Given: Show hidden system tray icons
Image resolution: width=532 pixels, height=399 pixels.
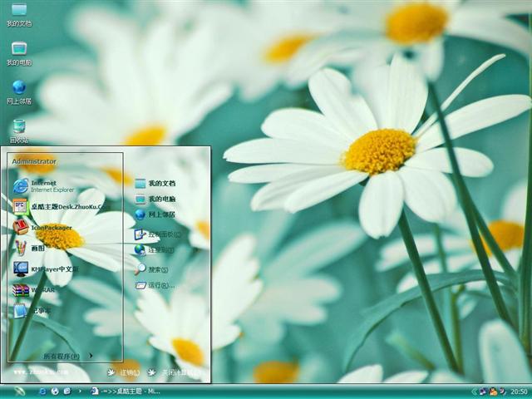Looking at the screenshot, I should (x=474, y=392).
